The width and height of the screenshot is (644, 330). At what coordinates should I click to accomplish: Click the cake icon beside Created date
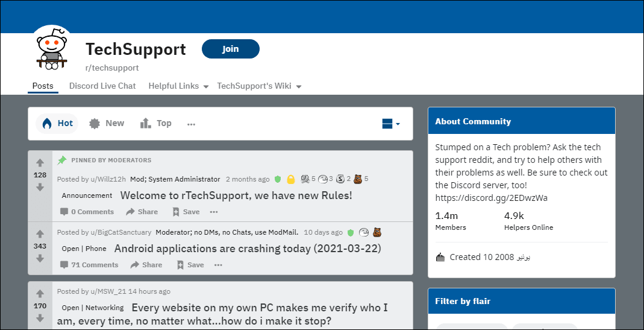440,258
